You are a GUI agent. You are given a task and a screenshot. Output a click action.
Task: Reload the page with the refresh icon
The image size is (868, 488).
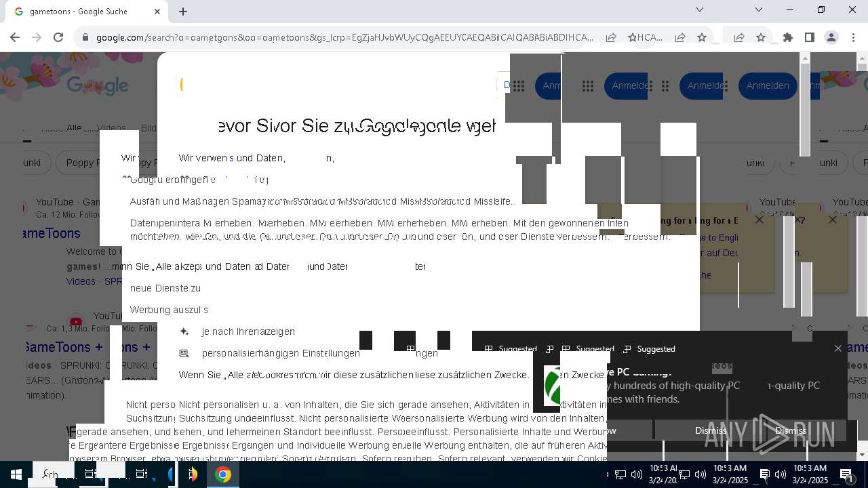[58, 38]
